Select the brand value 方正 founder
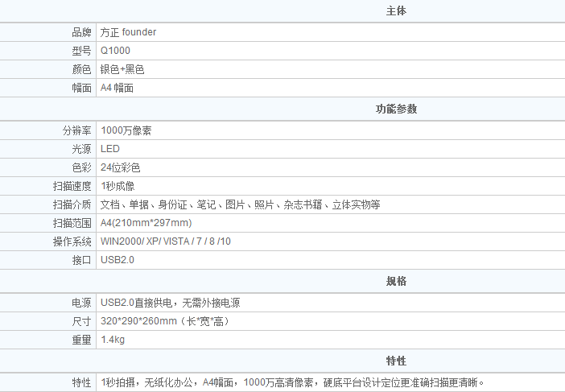 (128, 32)
